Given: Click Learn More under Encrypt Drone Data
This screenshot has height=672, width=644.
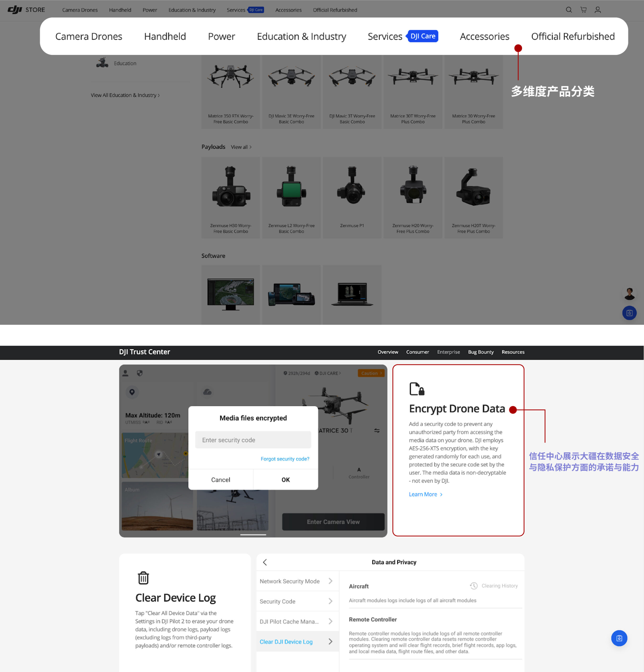Looking at the screenshot, I should point(425,494).
